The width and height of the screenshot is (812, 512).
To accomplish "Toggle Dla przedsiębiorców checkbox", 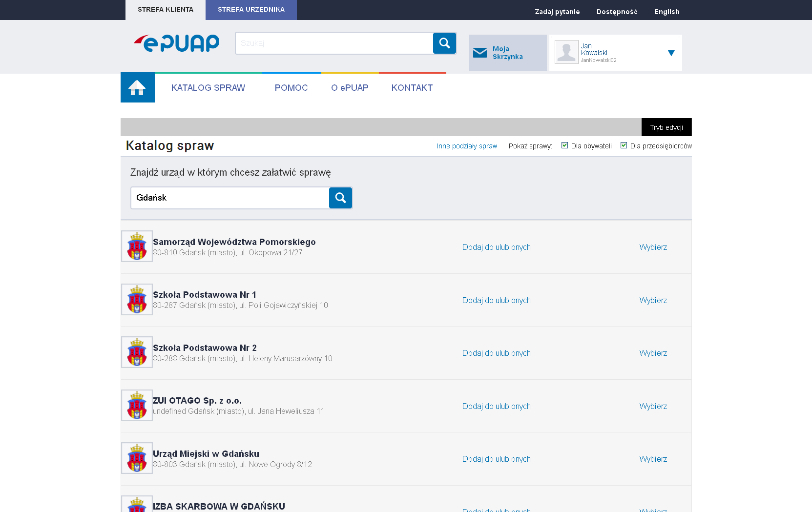I will (624, 145).
